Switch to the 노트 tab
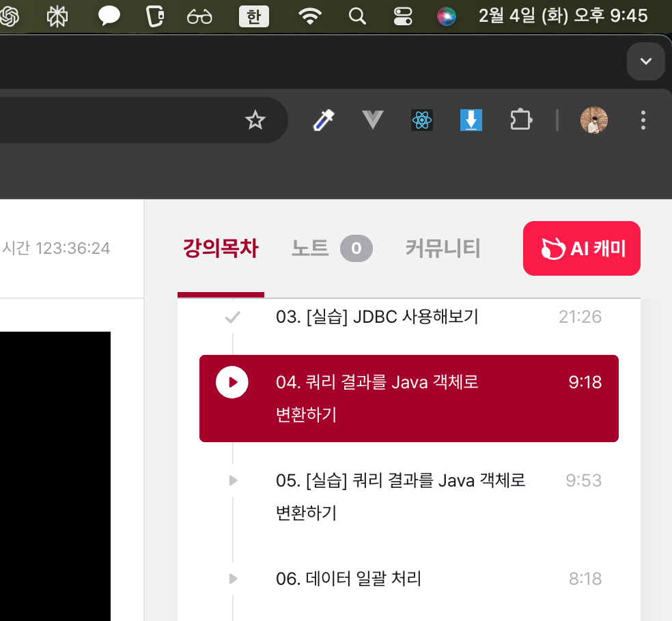672x621 pixels. (x=310, y=248)
